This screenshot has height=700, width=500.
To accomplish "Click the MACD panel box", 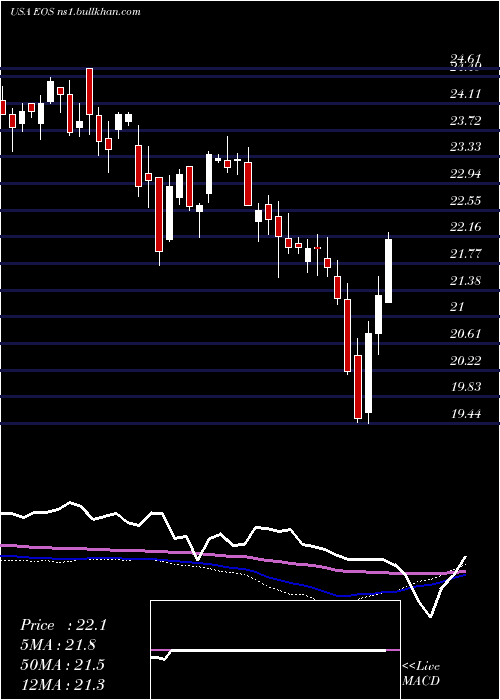I will click(x=275, y=650).
